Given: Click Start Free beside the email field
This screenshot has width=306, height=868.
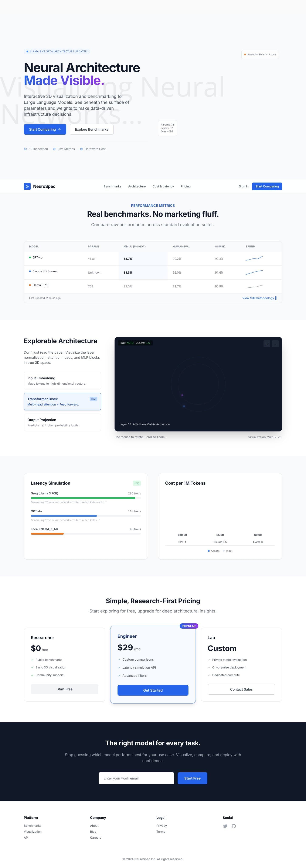Looking at the screenshot, I should coord(193,778).
